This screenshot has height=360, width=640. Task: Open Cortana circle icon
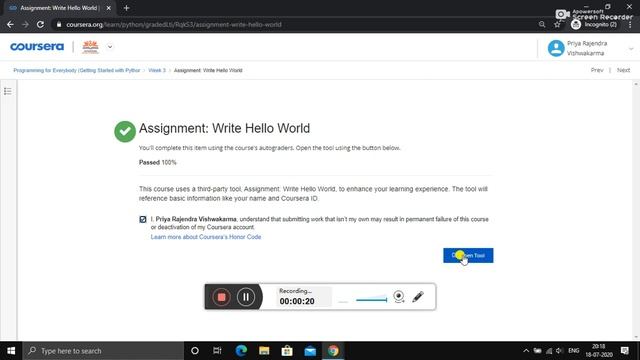pos(195,351)
